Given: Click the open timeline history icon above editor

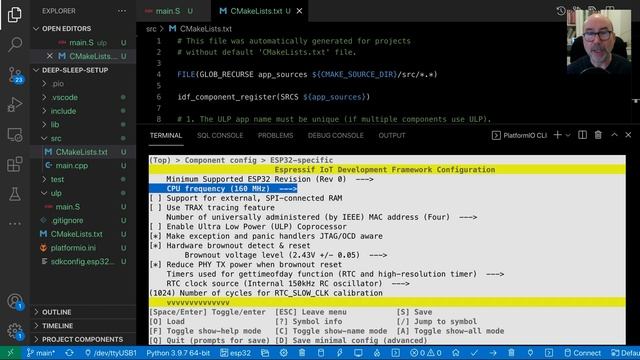Looking at the screenshot, I should pyautogui.click(x=561, y=11).
